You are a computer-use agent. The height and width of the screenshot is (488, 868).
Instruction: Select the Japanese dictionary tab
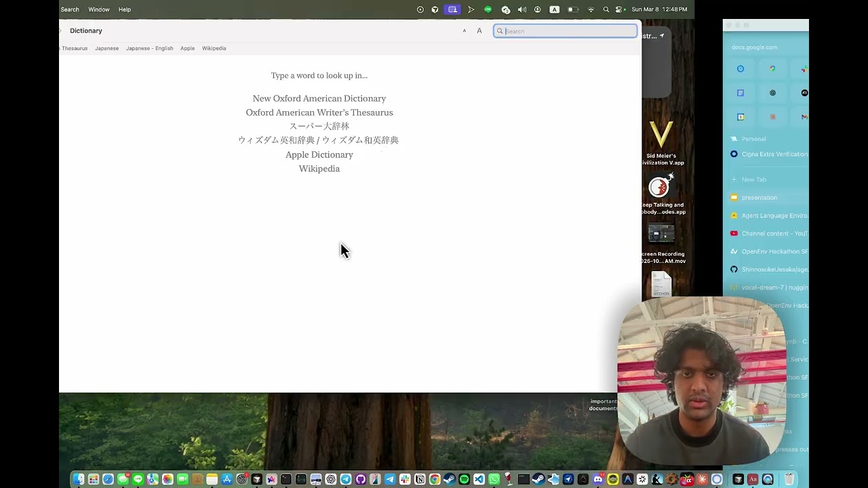tap(106, 48)
